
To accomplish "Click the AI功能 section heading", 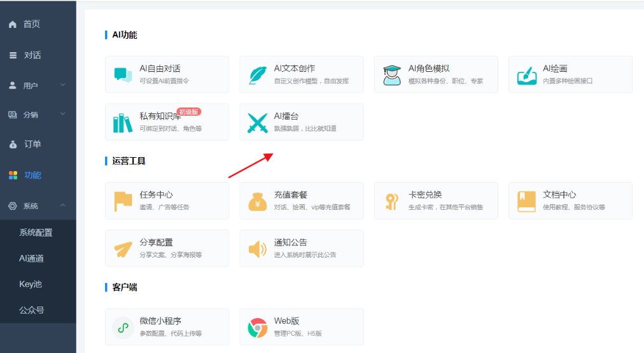I will [x=125, y=35].
